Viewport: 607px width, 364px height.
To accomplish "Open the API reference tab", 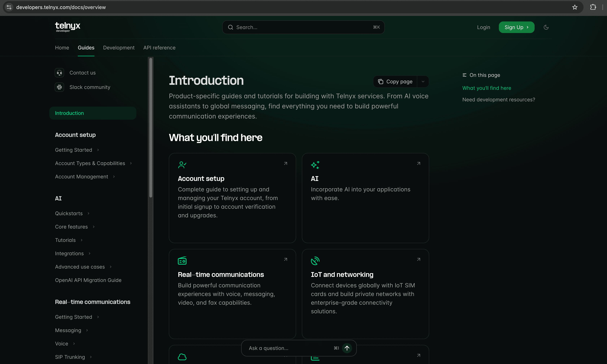I will 159,48.
